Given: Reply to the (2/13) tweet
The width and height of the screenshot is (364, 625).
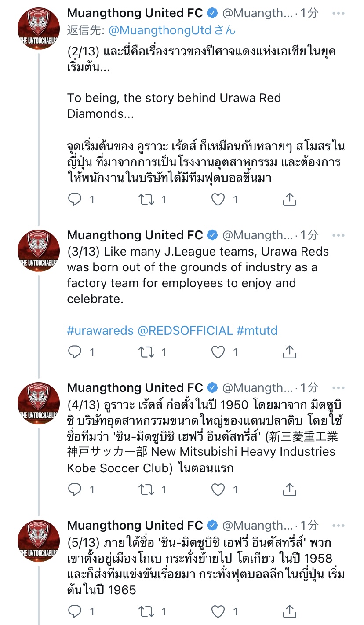Looking at the screenshot, I should pos(75,200).
